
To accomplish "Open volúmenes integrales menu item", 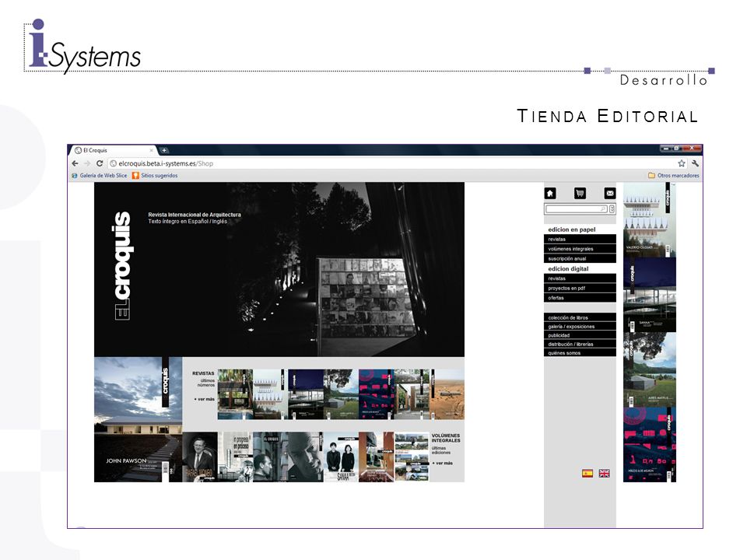I will [580, 249].
